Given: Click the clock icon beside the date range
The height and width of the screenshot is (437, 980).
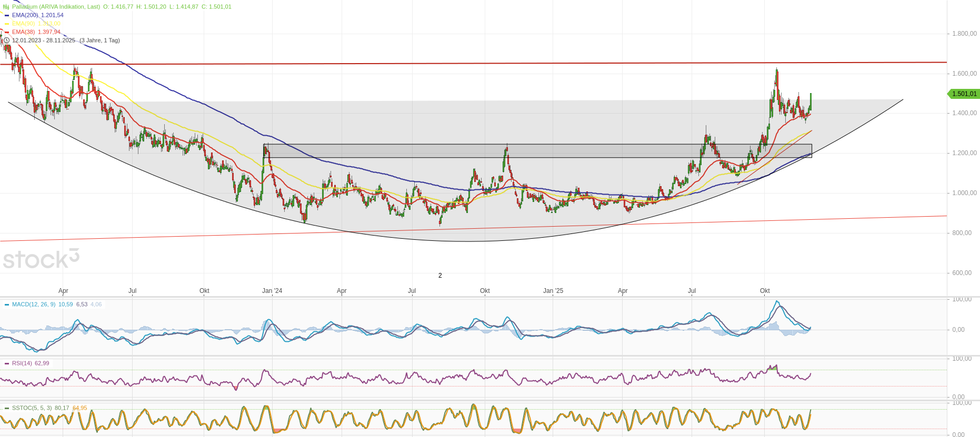Looking at the screenshot, I should coord(7,40).
